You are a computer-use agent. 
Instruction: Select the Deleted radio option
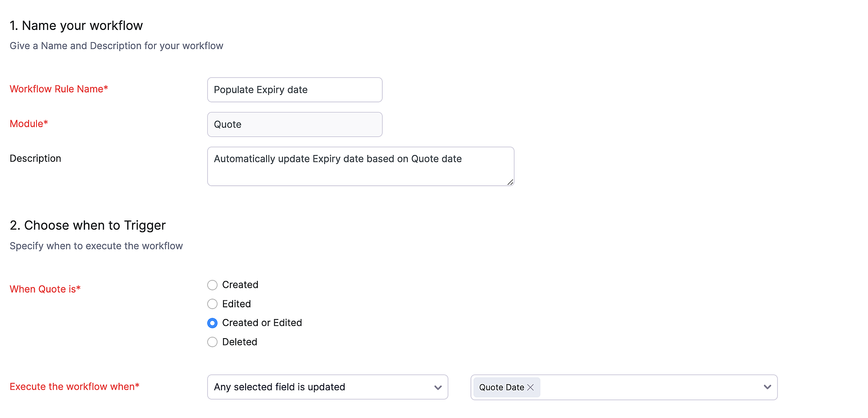pyautogui.click(x=212, y=342)
